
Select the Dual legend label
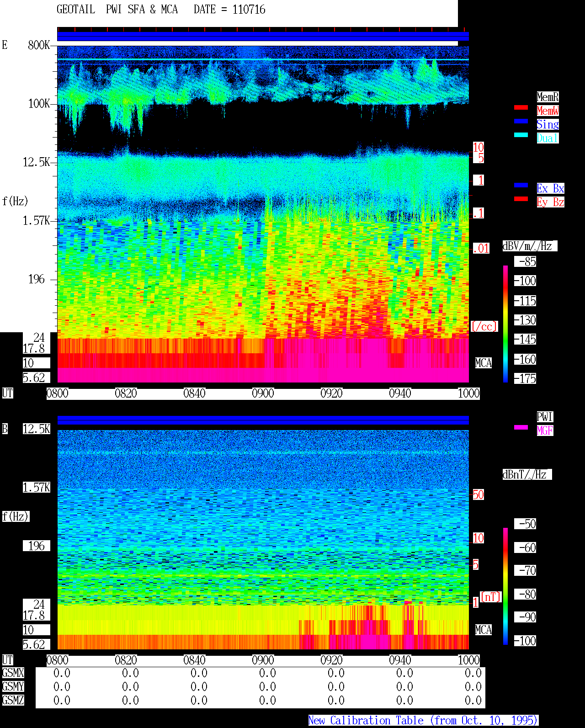(548, 138)
